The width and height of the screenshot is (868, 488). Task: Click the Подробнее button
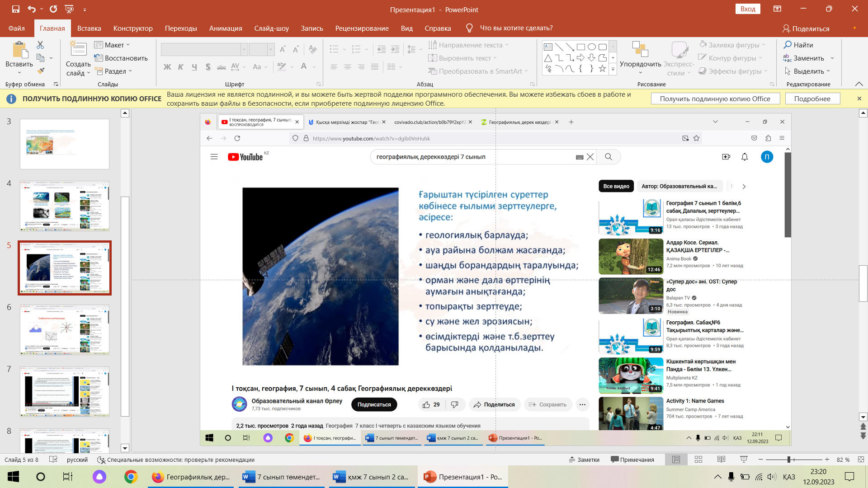[x=812, y=99]
